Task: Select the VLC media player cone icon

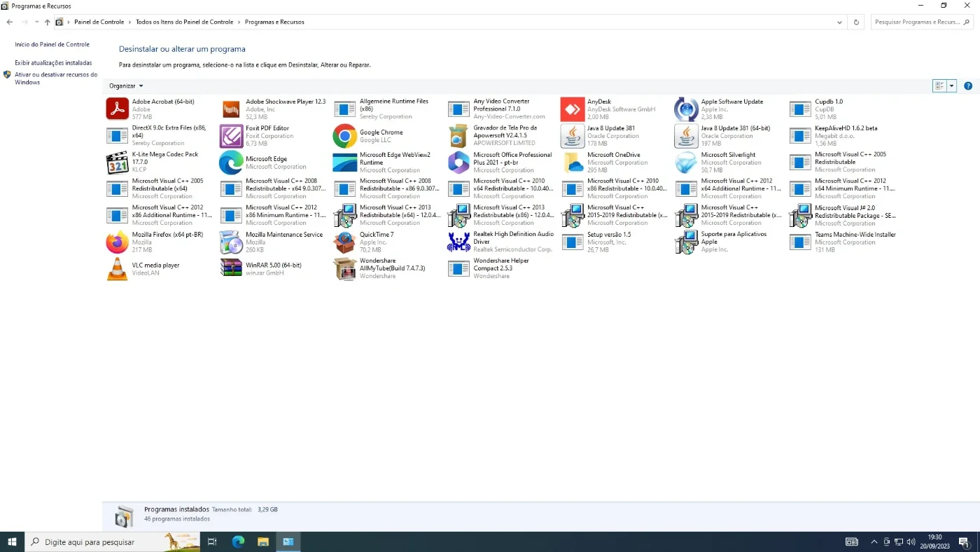Action: tap(118, 269)
